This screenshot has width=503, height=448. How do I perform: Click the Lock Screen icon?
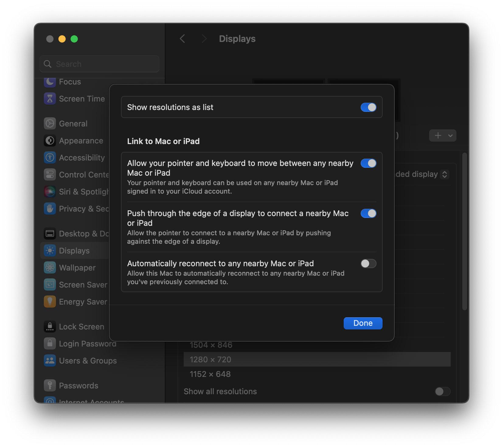pyautogui.click(x=50, y=326)
